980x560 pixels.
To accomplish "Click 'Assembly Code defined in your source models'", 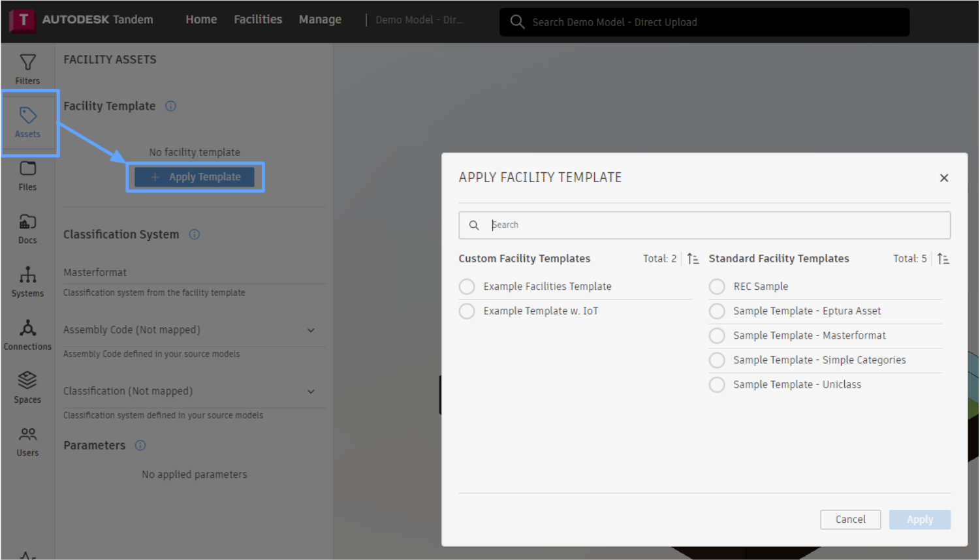I will [x=151, y=354].
